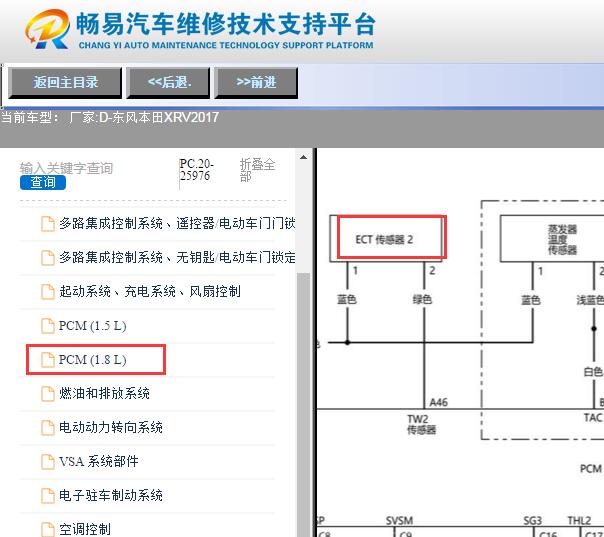Image resolution: width=604 pixels, height=537 pixels.
Task: Open 多路集成控制系统、遥控器/电动车门门锁 entry
Action: pos(177,223)
